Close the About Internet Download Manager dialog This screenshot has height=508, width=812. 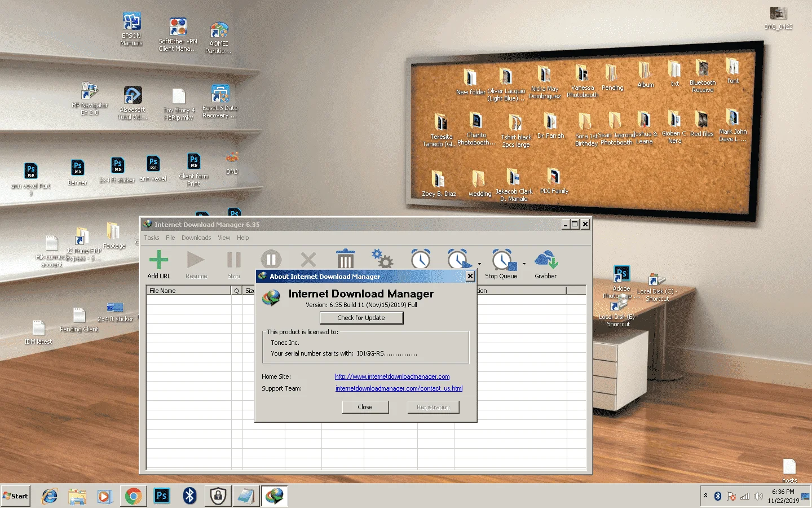(470, 276)
